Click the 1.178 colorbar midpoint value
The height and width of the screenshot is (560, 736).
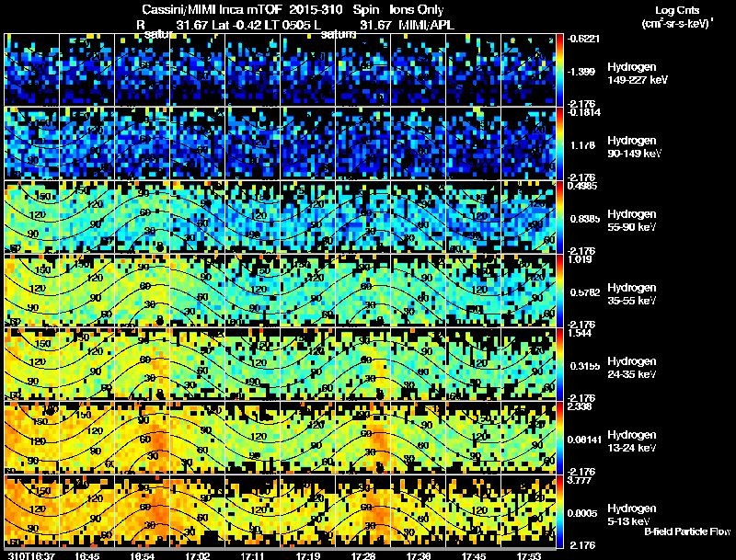tap(583, 145)
